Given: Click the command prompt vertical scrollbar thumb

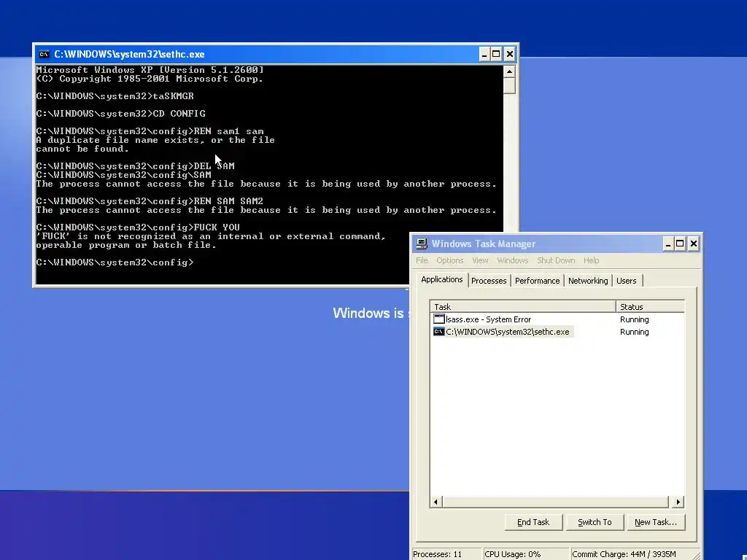Looking at the screenshot, I should click(509, 86).
